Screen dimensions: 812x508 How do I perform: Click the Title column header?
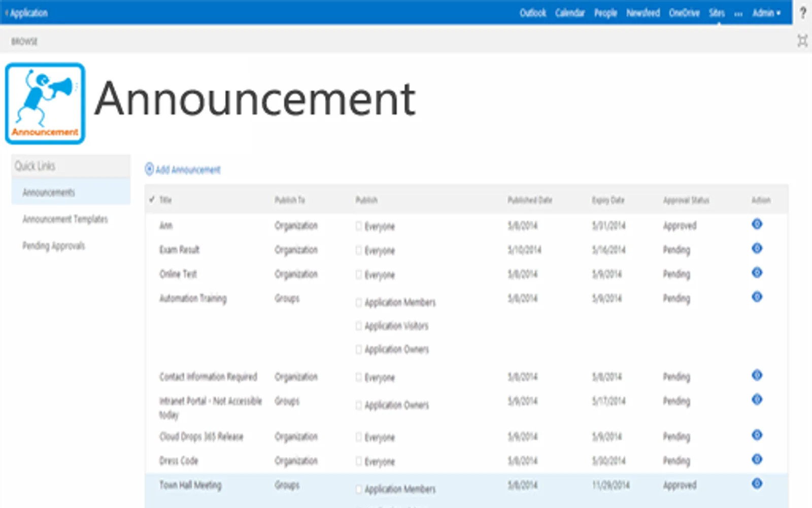click(x=165, y=200)
